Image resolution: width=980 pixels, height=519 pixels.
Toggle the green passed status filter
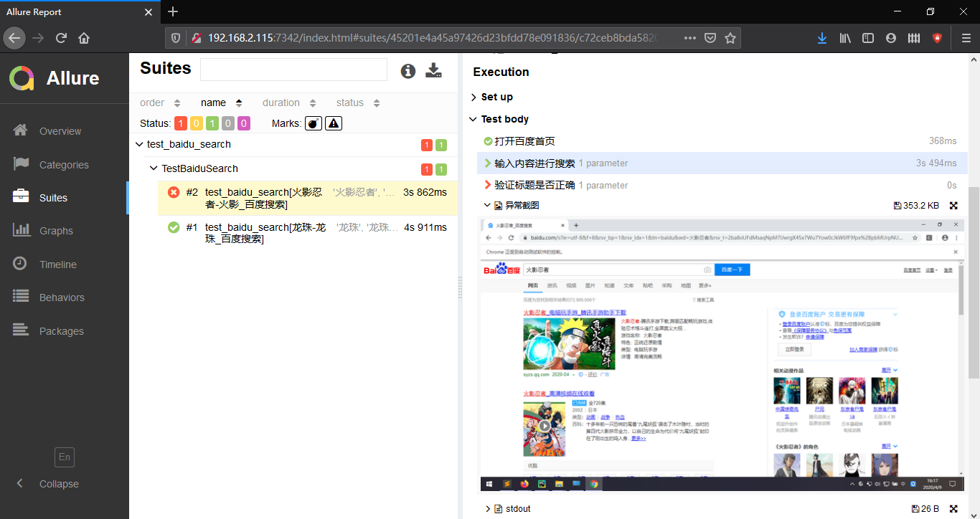coord(212,123)
